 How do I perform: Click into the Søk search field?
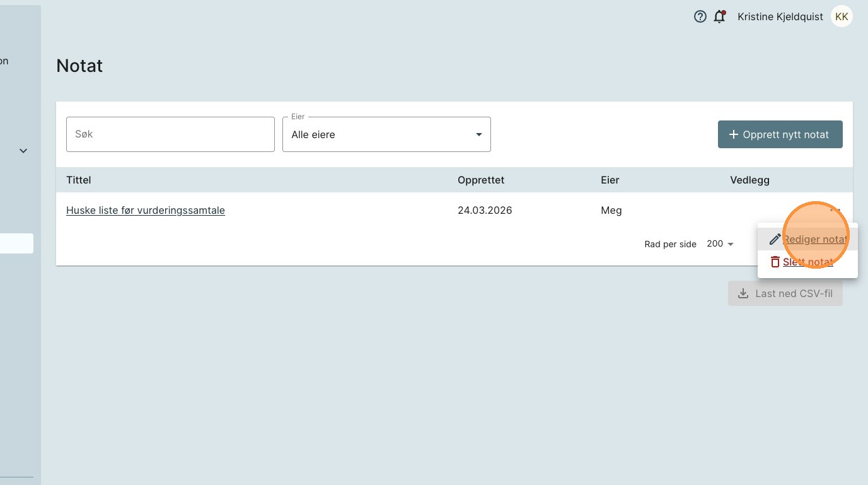click(170, 134)
